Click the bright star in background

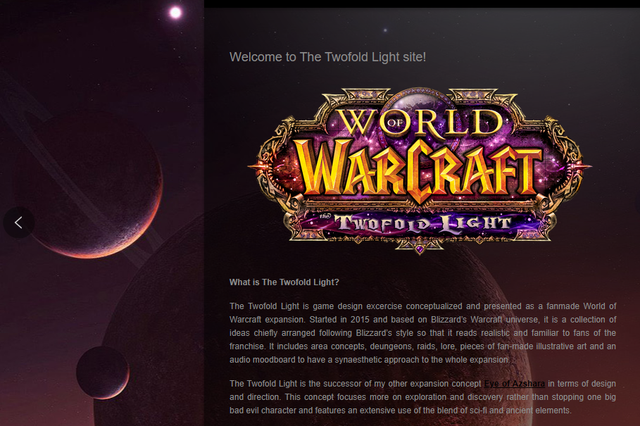pyautogui.click(x=176, y=13)
